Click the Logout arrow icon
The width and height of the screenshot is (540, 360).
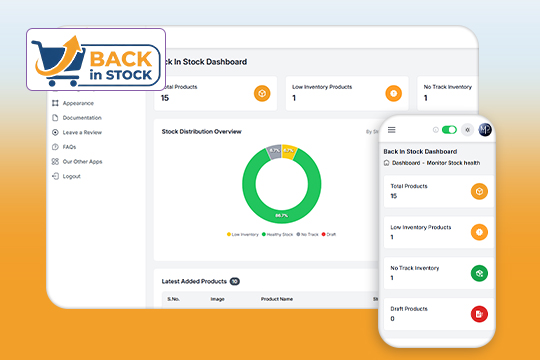[x=55, y=176]
